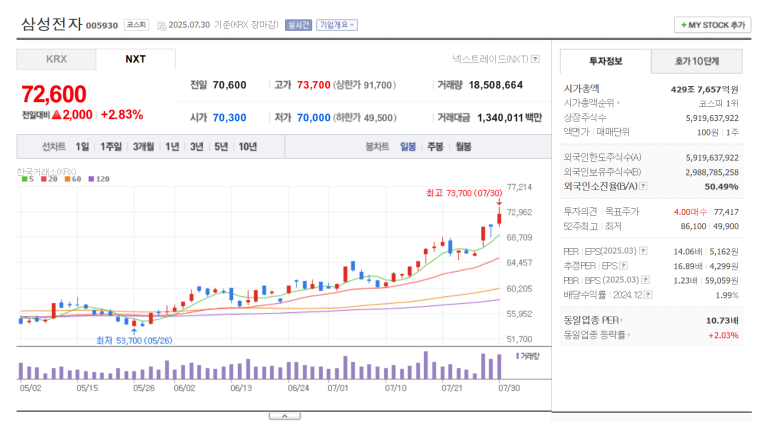Click the 실시간 badge
The height and width of the screenshot is (422, 773).
click(x=298, y=25)
